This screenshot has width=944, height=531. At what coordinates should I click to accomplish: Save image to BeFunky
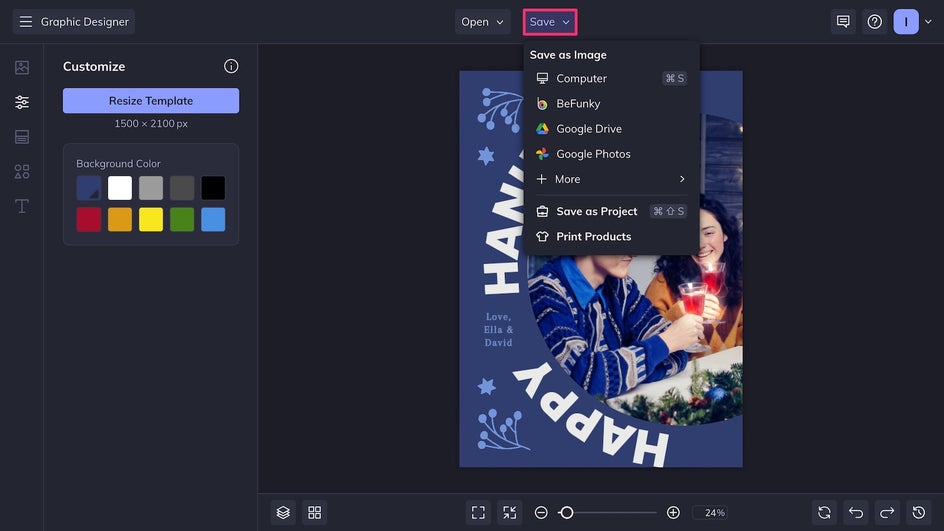[x=611, y=104]
